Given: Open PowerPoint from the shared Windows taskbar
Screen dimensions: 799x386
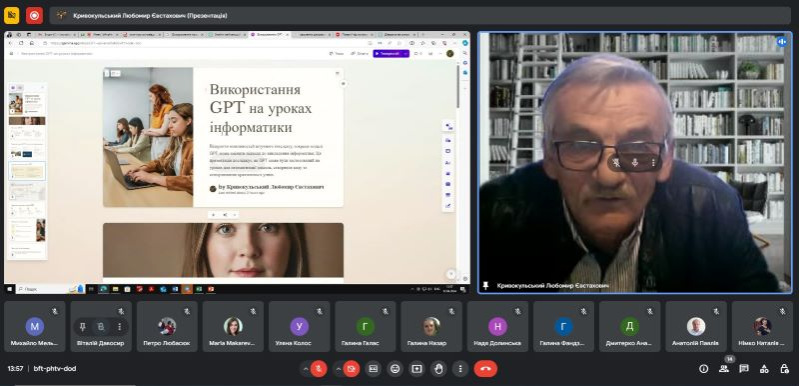Looking at the screenshot, I should click(x=210, y=289).
